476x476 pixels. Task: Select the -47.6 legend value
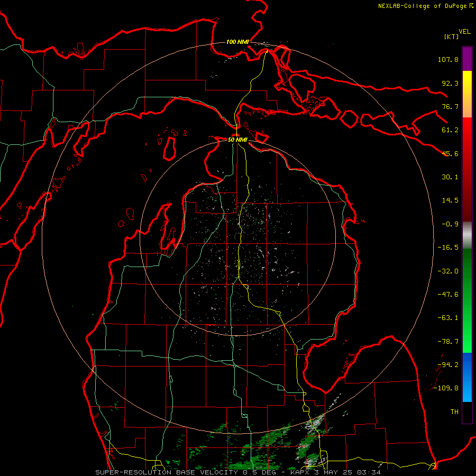click(x=448, y=295)
